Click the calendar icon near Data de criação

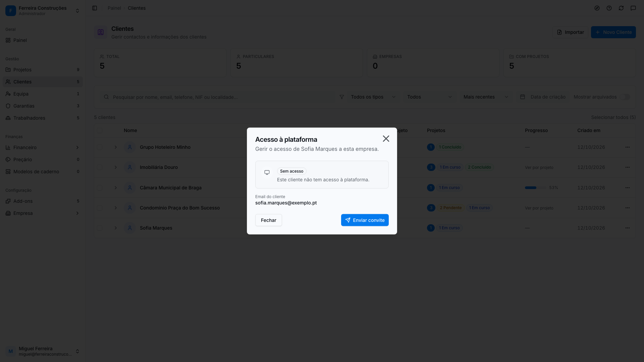pos(523,97)
